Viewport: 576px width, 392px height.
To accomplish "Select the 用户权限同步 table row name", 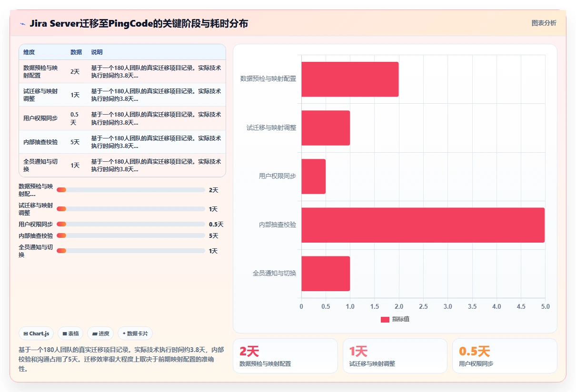I will (40, 118).
